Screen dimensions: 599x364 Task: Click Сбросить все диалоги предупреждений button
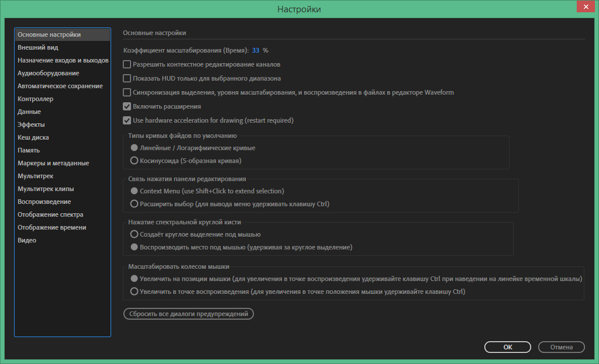click(x=188, y=314)
